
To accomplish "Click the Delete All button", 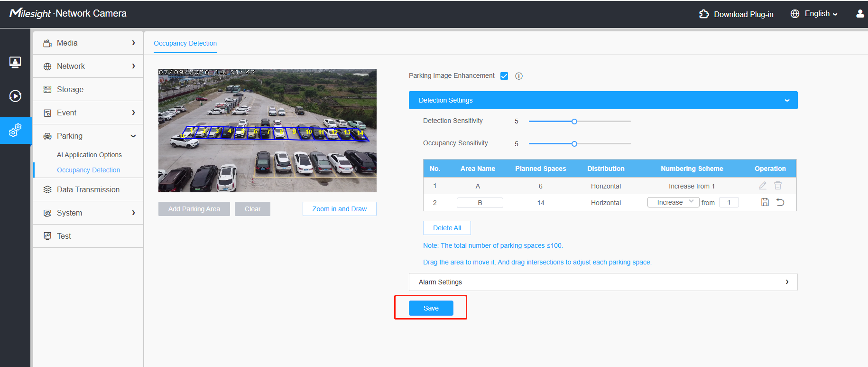I will [447, 228].
